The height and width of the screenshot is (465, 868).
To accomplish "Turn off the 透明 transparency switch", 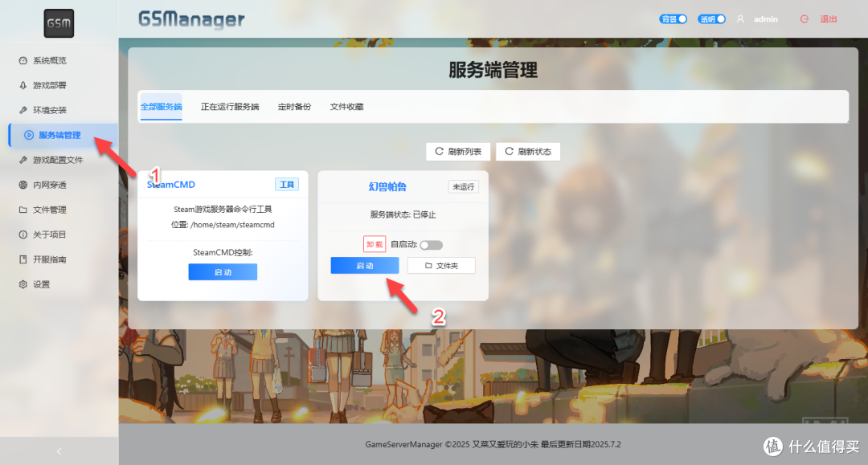I will pos(711,18).
